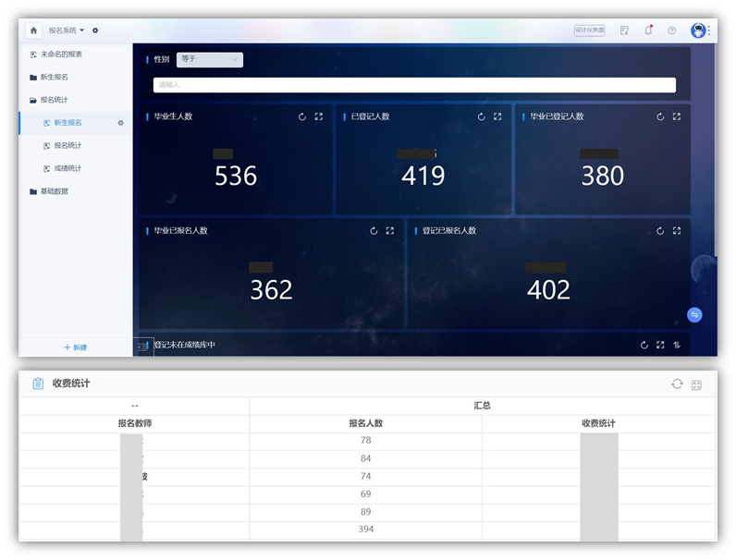Click the dashboard vertical scrollbar
The width and height of the screenshot is (736, 560).
[x=716, y=150]
